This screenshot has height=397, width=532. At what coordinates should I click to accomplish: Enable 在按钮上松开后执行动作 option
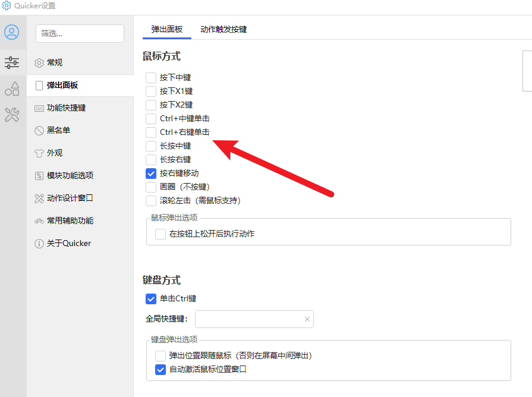click(160, 234)
